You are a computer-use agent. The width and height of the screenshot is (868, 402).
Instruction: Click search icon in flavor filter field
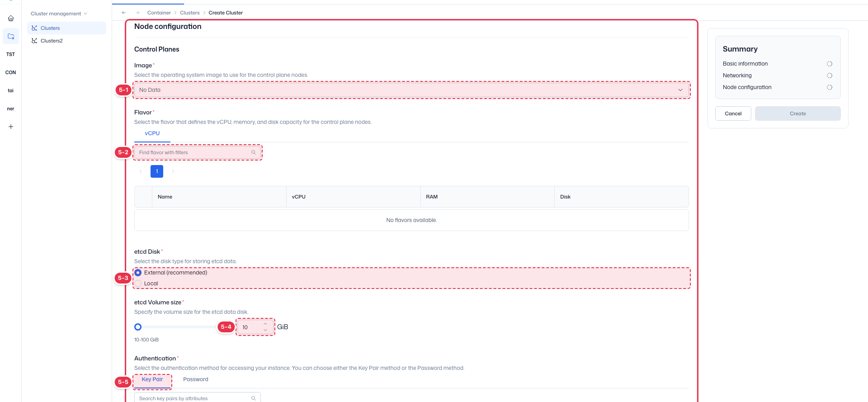tap(254, 152)
